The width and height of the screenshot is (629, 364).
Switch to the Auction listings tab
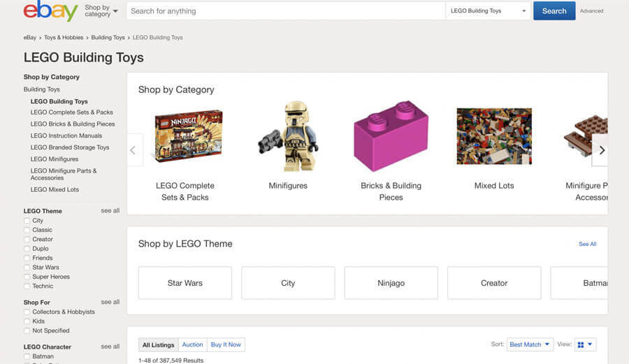(192, 344)
